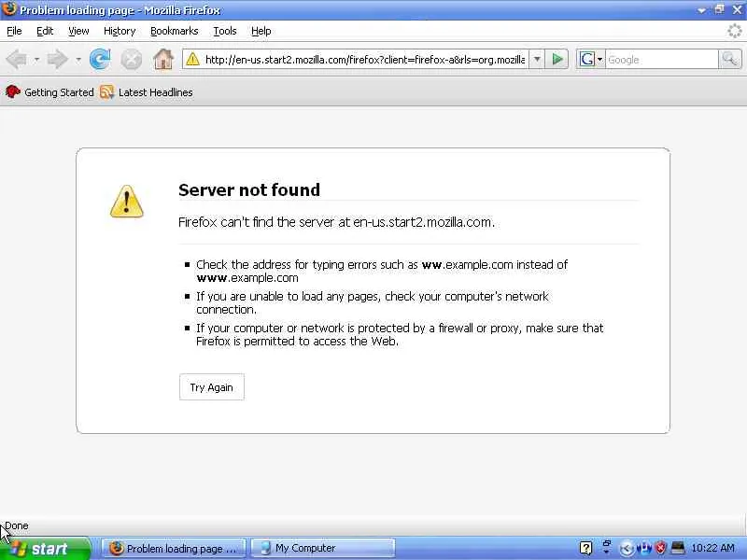
Task: Click the yellow warning triangle on the error page
Action: pos(127,202)
